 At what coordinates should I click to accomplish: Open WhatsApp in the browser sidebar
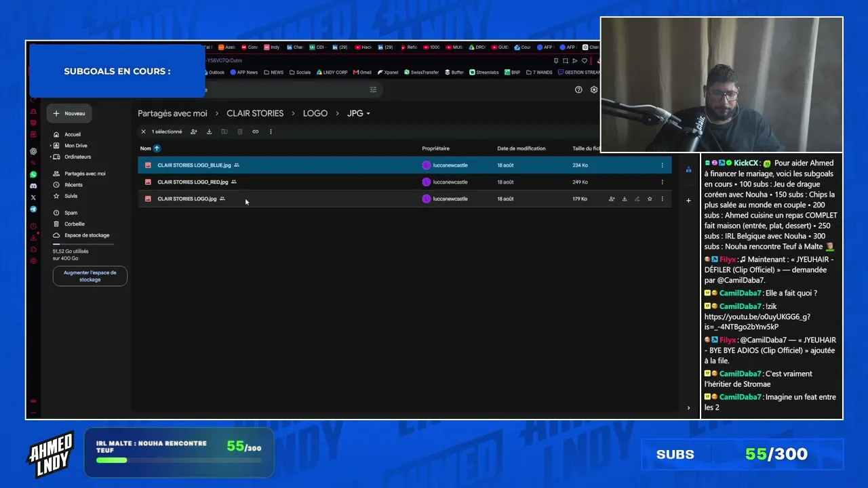coord(33,174)
